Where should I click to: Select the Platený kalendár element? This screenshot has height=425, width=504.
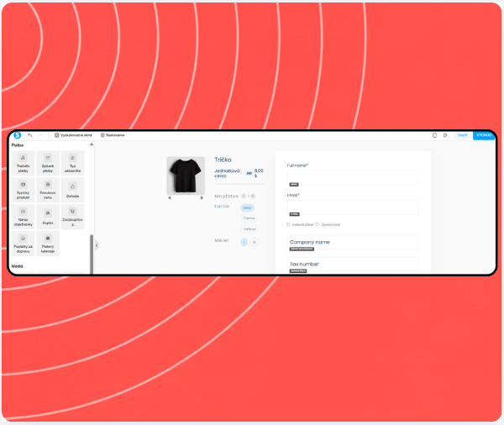click(x=48, y=244)
